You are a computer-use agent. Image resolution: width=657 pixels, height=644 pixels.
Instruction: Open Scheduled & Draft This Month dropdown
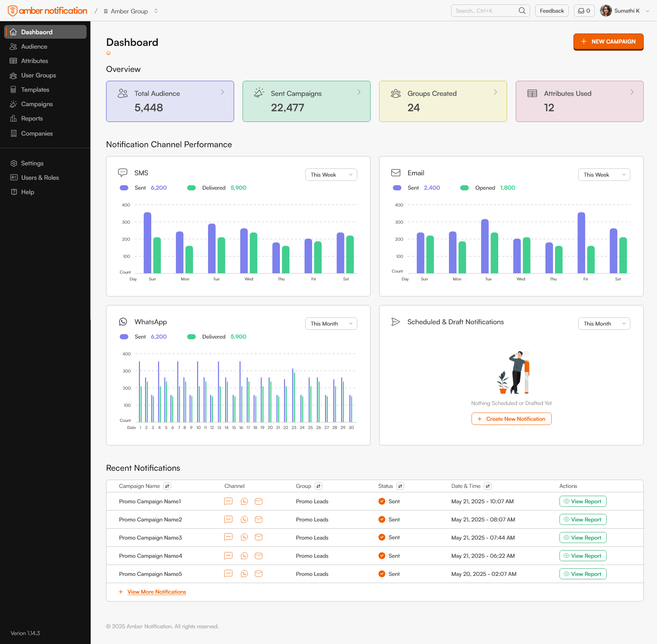pos(604,324)
